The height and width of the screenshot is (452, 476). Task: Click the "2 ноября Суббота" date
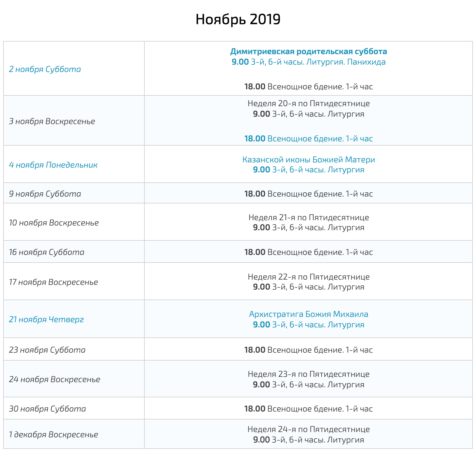45,69
